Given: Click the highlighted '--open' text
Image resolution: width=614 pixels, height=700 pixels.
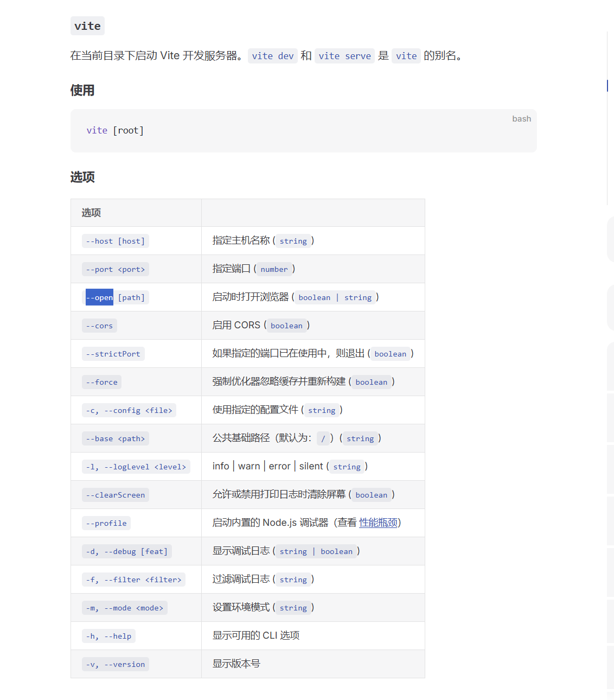Looking at the screenshot, I should coord(99,297).
